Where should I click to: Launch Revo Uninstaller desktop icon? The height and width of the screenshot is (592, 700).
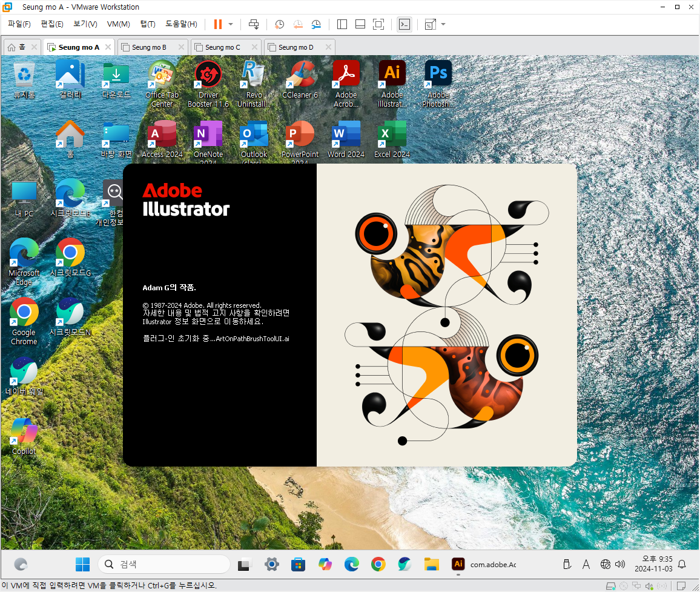click(x=254, y=84)
